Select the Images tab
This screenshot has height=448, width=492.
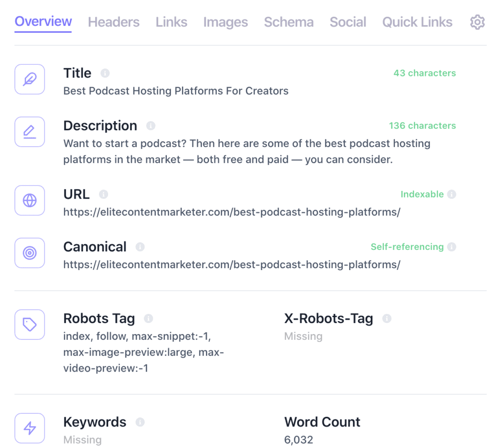point(225,22)
